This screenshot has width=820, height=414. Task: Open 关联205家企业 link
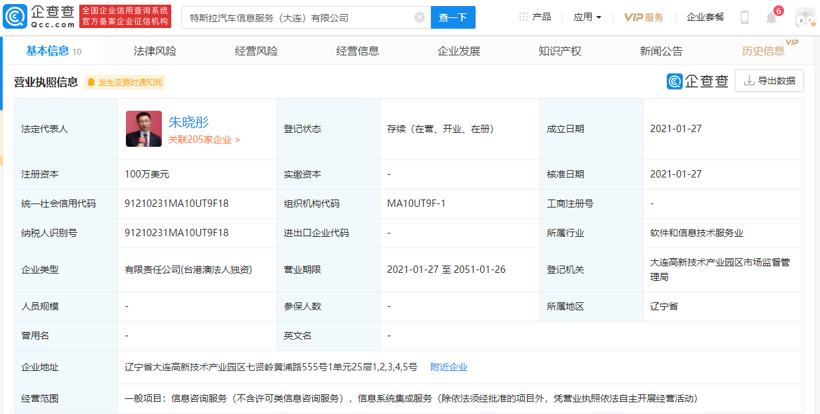click(204, 140)
